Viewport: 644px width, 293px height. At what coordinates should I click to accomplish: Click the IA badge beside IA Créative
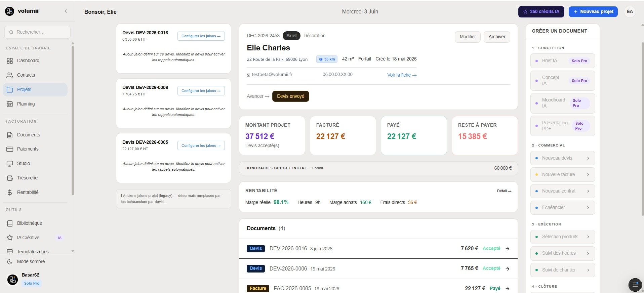tap(59, 238)
